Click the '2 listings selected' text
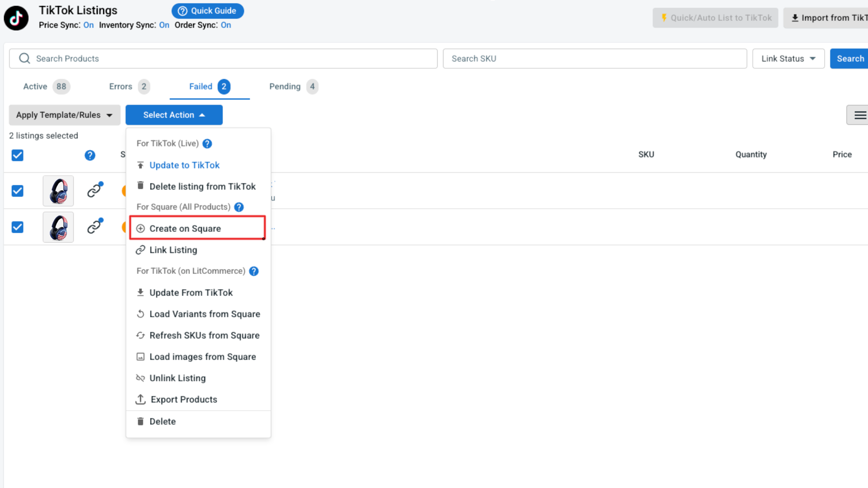 (x=43, y=136)
